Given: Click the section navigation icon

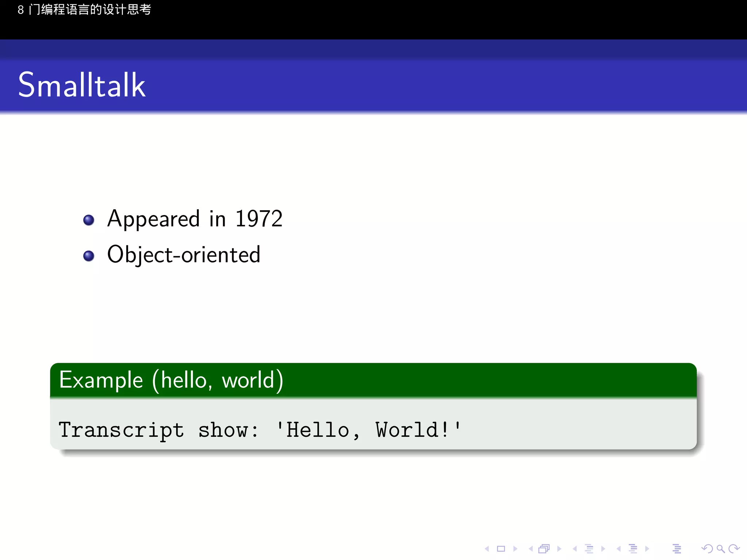Looking at the screenshot, I should point(633,549).
